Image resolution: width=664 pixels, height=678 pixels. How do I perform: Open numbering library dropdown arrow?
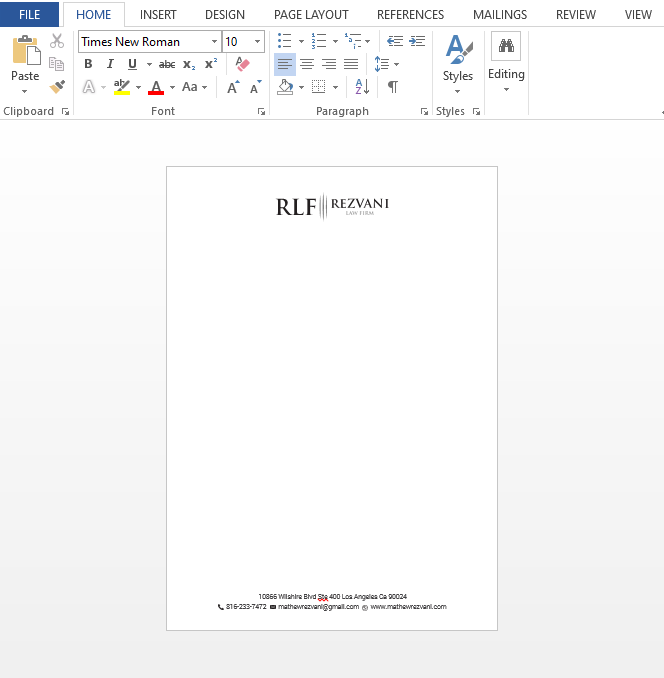pyautogui.click(x=335, y=42)
